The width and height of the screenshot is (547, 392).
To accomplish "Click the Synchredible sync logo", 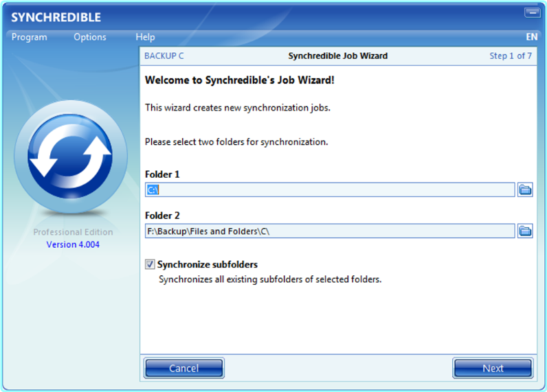I will (x=71, y=157).
